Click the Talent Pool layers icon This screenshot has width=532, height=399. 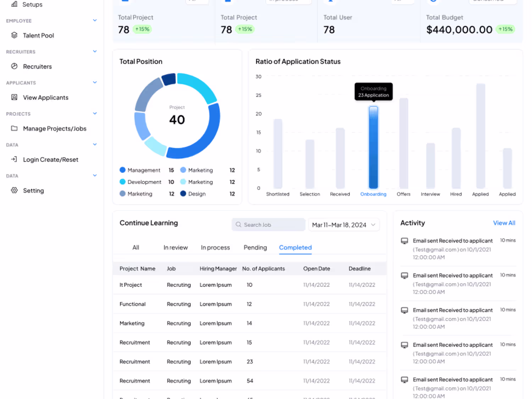click(14, 35)
